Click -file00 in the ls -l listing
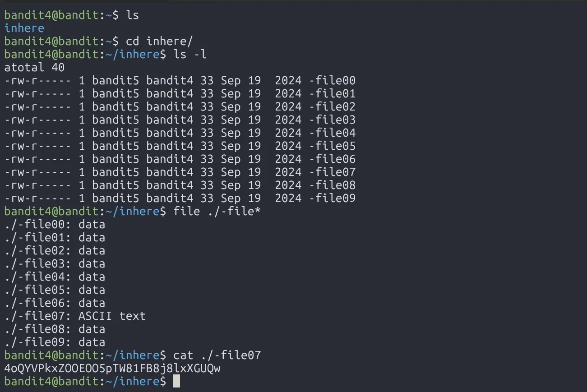The image size is (587, 392). pyautogui.click(x=332, y=81)
